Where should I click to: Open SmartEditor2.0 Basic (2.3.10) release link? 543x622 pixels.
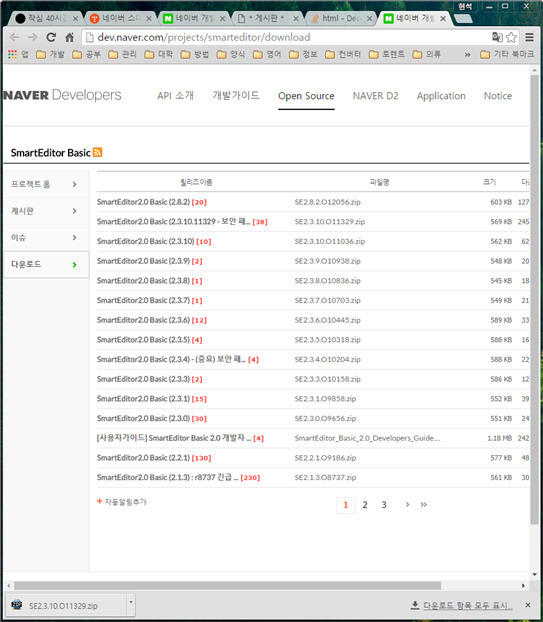[x=146, y=241]
